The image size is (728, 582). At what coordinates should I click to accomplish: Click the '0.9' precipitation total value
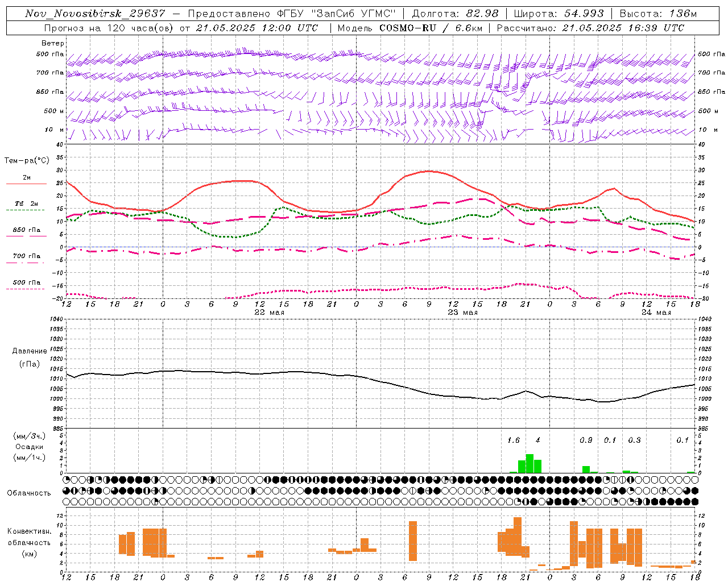pos(586,440)
